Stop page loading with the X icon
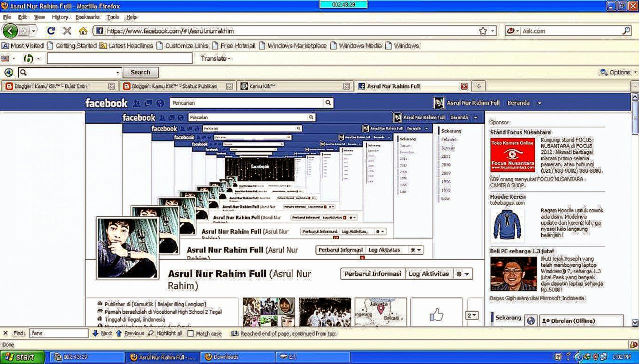This screenshot has width=639, height=364. click(67, 31)
